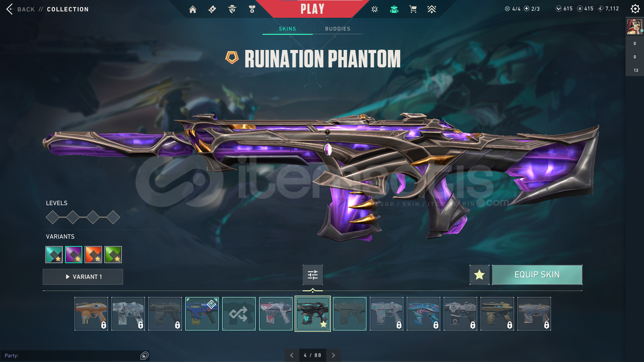644x362 pixels.
Task: Go back to Collection using back arrow
Action: tap(10, 9)
